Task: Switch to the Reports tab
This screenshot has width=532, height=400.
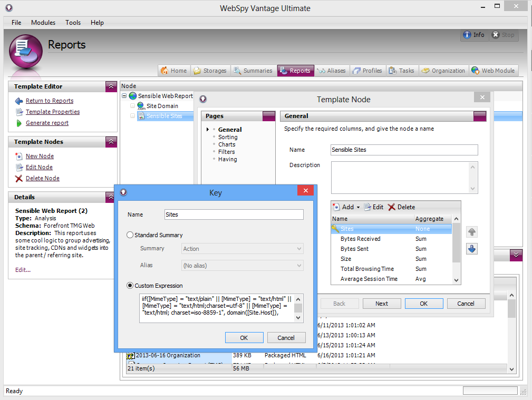Action: (x=295, y=71)
